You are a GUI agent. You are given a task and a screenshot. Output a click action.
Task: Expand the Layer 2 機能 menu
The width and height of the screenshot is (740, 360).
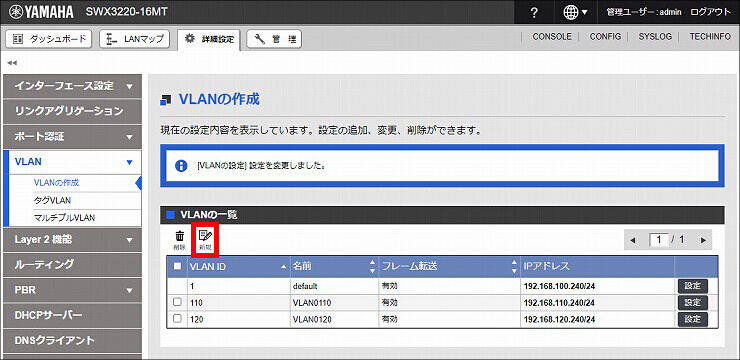pos(72,240)
